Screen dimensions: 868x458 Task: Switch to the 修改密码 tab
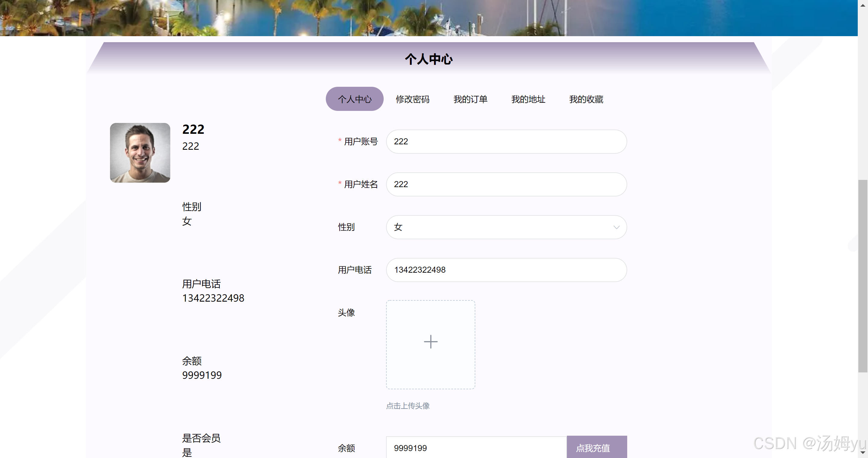(x=412, y=99)
